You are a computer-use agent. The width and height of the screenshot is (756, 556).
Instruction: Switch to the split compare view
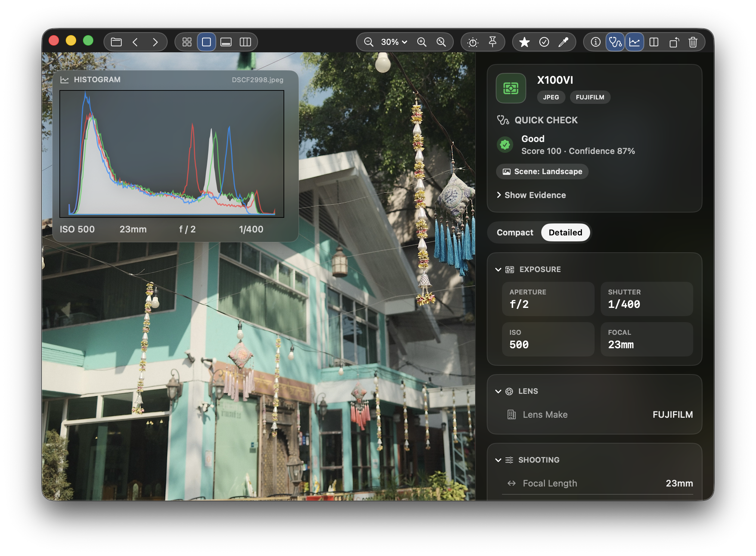tap(654, 42)
